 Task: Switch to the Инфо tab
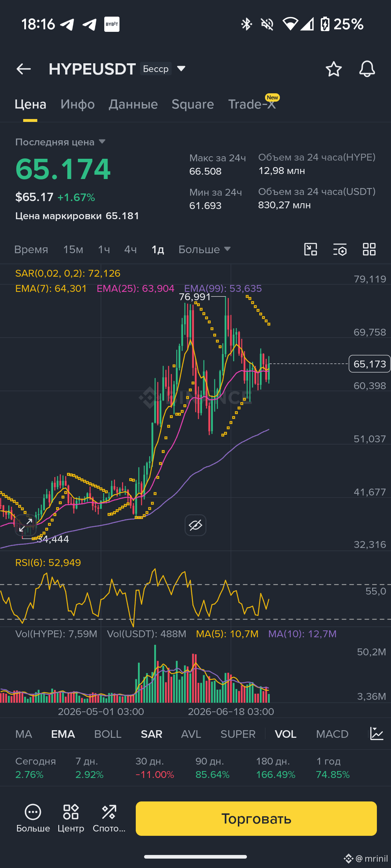click(77, 105)
